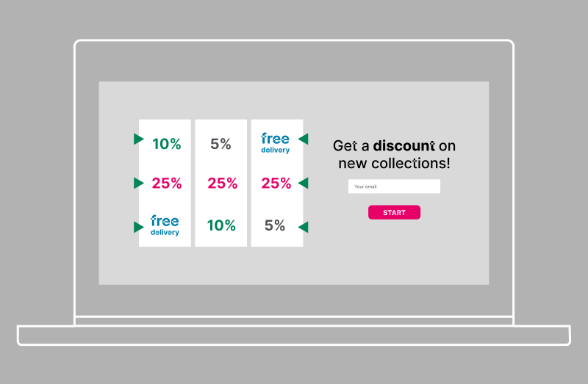
Task: Select free delivery in the first reel
Action: (165, 225)
